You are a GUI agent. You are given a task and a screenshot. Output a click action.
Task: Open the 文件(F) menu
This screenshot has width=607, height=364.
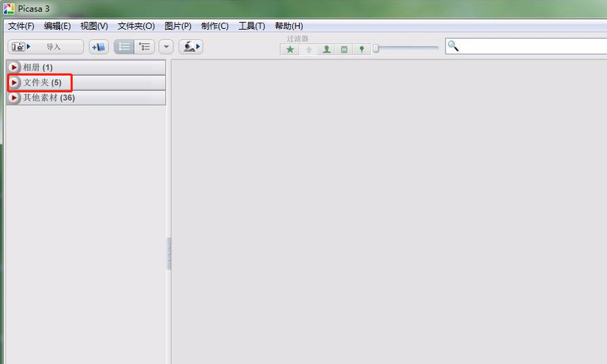[x=21, y=26]
